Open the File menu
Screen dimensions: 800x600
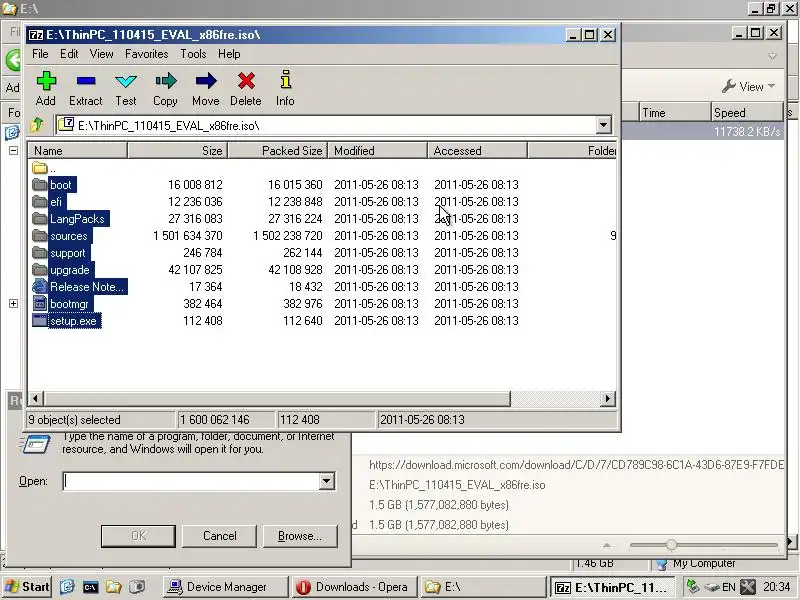pos(40,54)
